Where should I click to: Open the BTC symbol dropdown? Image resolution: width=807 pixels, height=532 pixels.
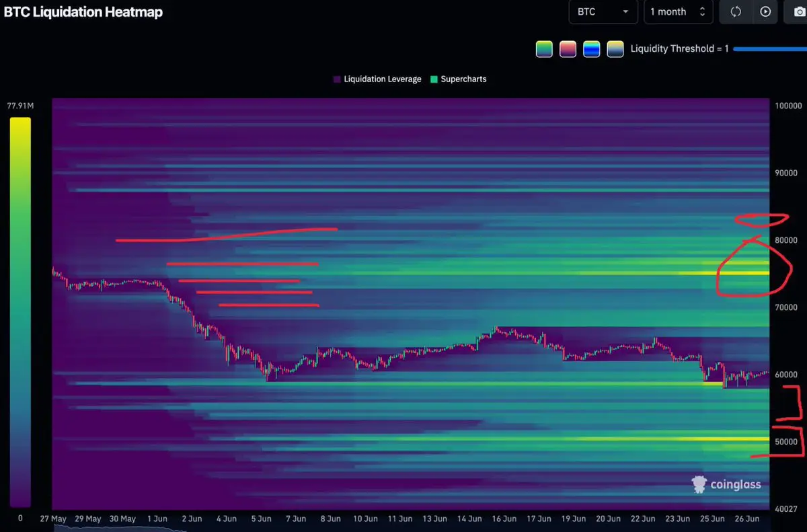[x=603, y=11]
